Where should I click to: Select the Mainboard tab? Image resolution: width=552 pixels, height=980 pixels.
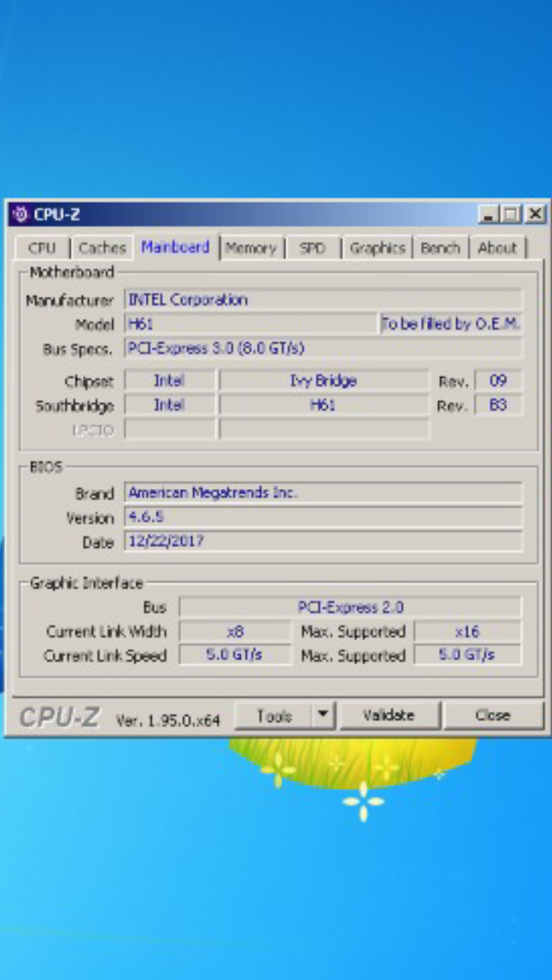click(x=175, y=247)
